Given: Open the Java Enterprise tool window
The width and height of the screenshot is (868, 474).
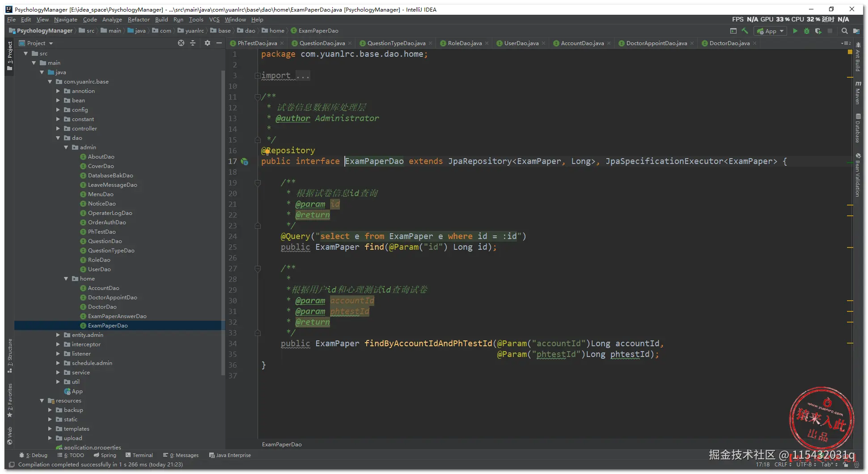Looking at the screenshot, I should click(230, 455).
